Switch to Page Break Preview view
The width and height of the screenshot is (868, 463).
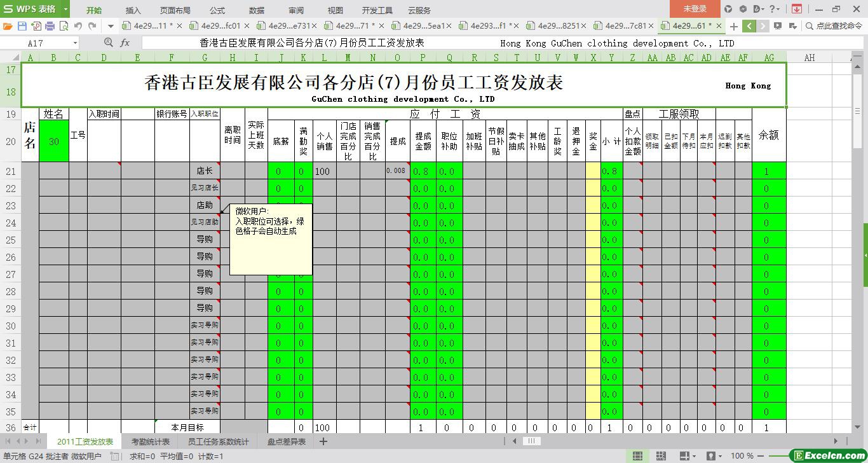click(661, 456)
